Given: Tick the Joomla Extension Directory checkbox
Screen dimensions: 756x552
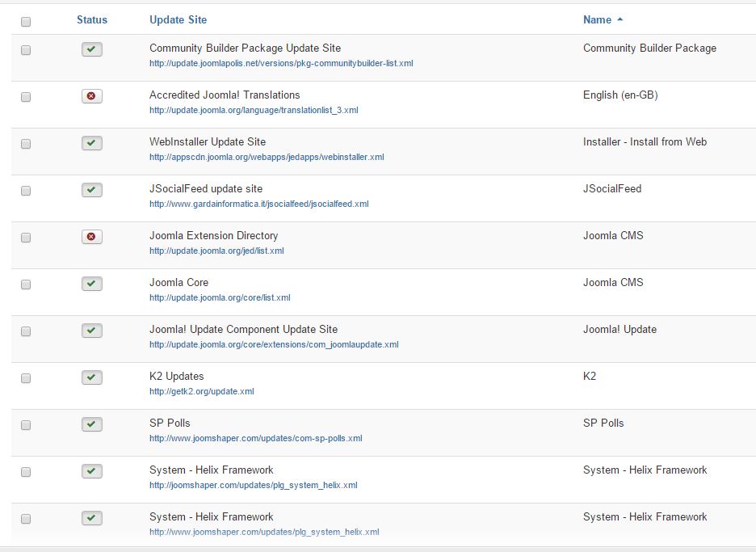Looking at the screenshot, I should [26, 238].
